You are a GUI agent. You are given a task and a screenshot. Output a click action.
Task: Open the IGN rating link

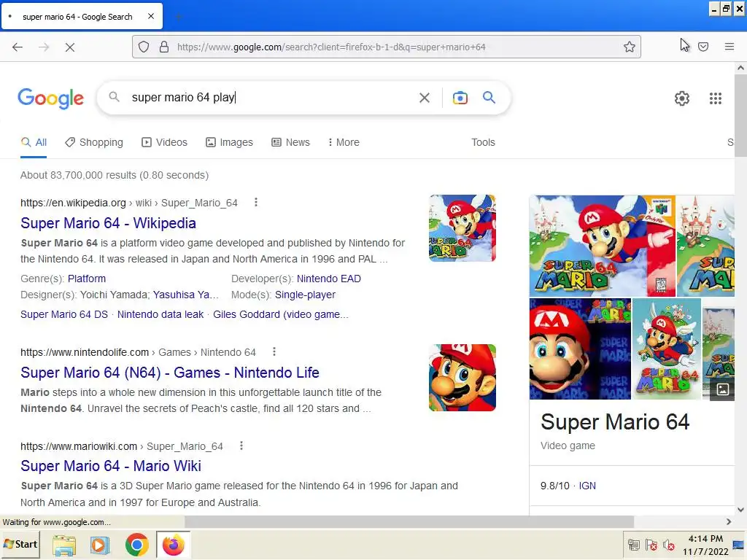[587, 486]
